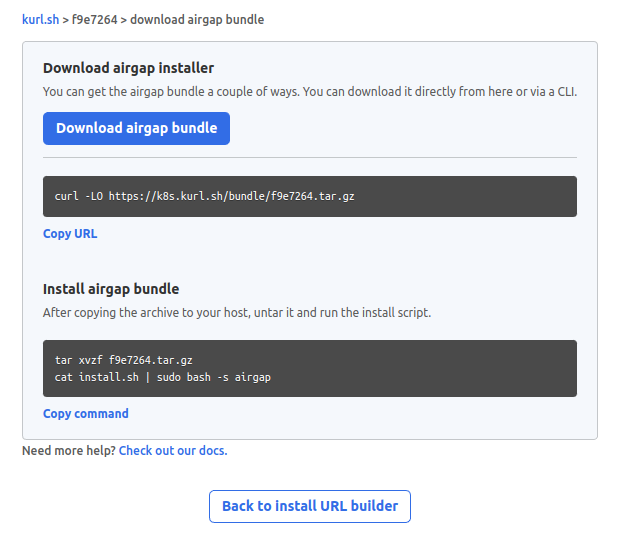Select the f9e7264 breadcrumb segment

pyautogui.click(x=94, y=19)
